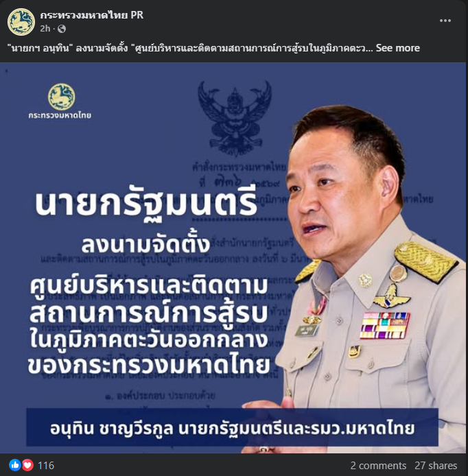
Task: Click the ลงนามจัดตั้ง text in the image
Action: click(x=145, y=246)
